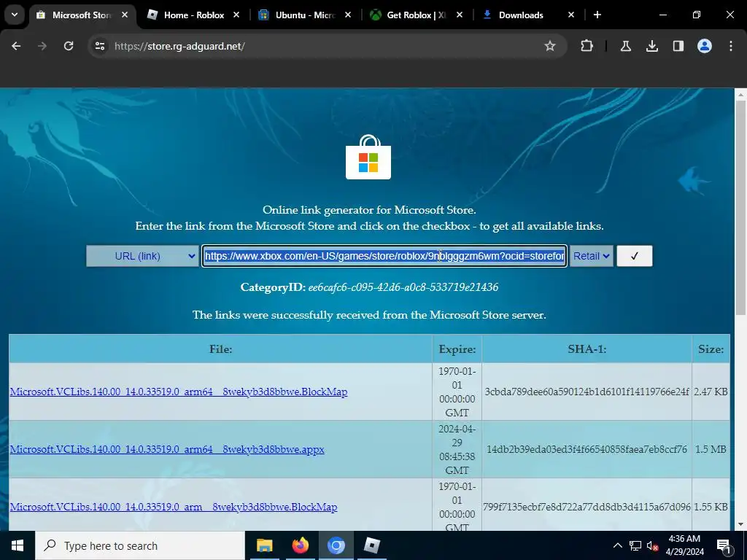The image size is (747, 560).
Task: Open VCLibs arm BlockMap file link
Action: 174,507
